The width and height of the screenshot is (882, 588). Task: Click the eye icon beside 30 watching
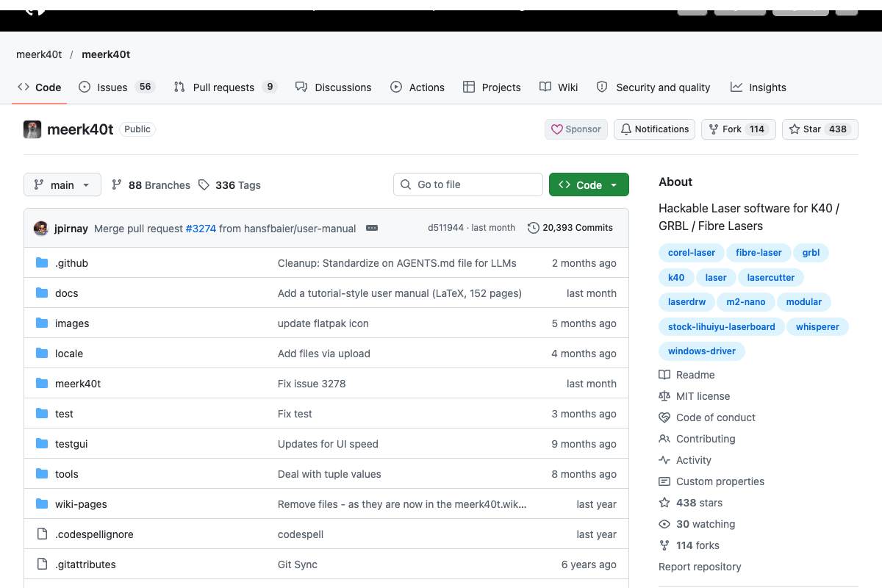(x=664, y=524)
